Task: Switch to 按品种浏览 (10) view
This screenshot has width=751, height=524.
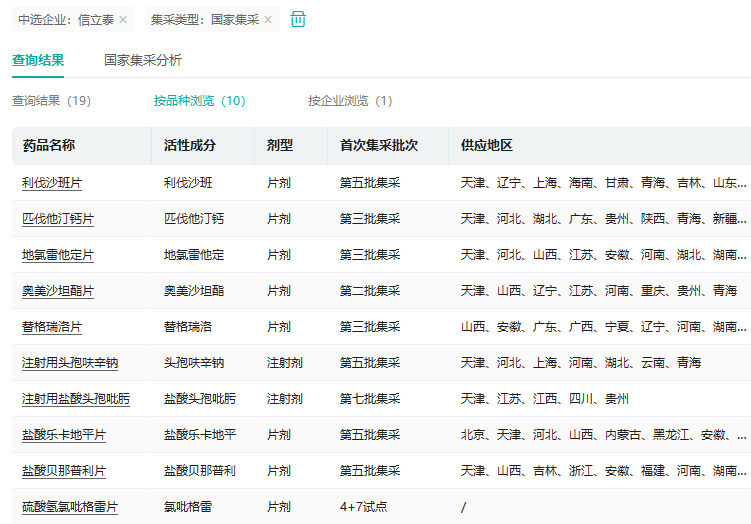Action: (x=199, y=101)
